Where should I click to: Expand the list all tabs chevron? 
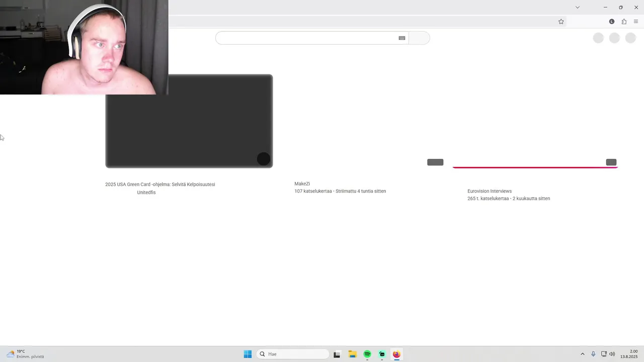click(578, 8)
